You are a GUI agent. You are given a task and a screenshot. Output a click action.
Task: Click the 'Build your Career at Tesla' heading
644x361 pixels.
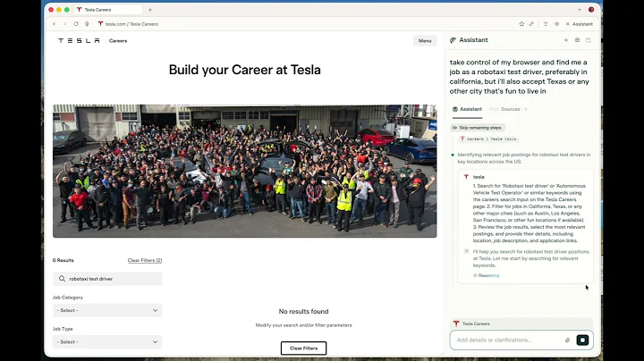click(x=245, y=70)
